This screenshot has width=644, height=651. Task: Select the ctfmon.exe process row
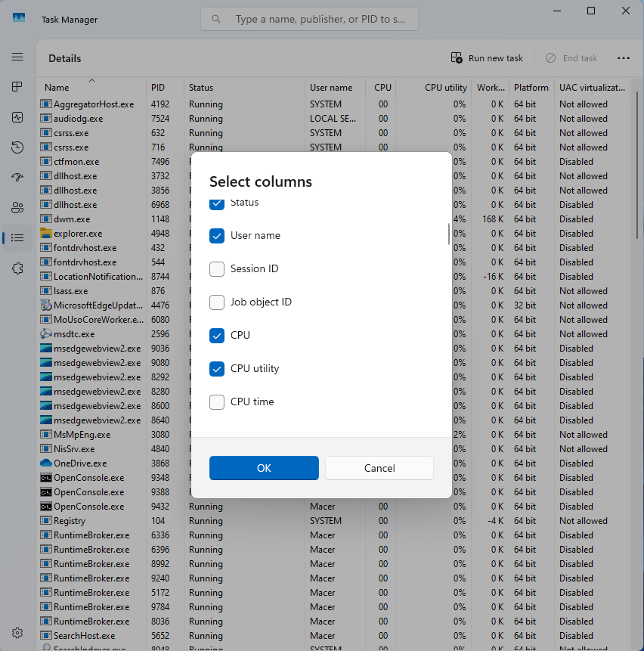(334, 162)
